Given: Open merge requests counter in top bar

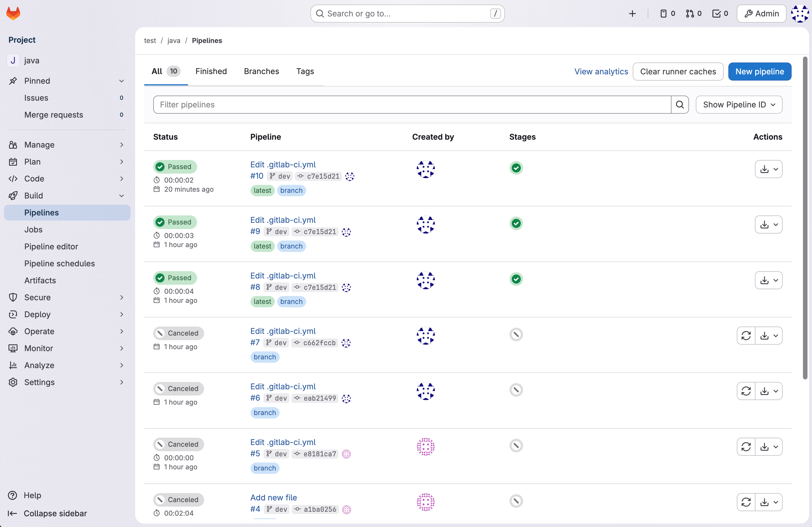Looking at the screenshot, I should click(693, 13).
